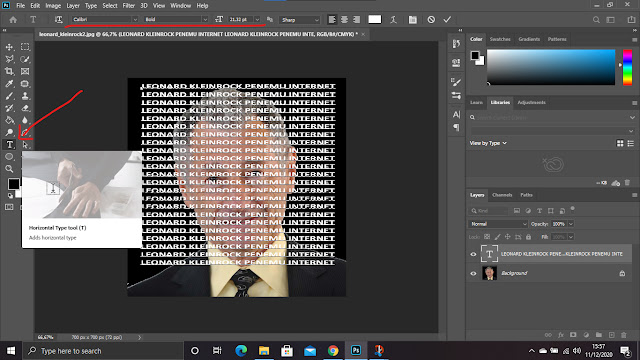Select the Clone Stamp tool

click(x=25, y=96)
